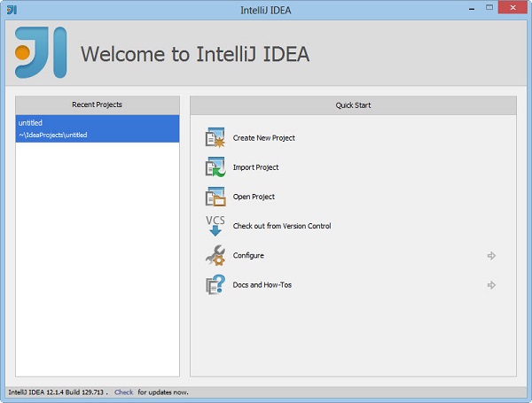Select the untitled recent project

[x=31, y=122]
